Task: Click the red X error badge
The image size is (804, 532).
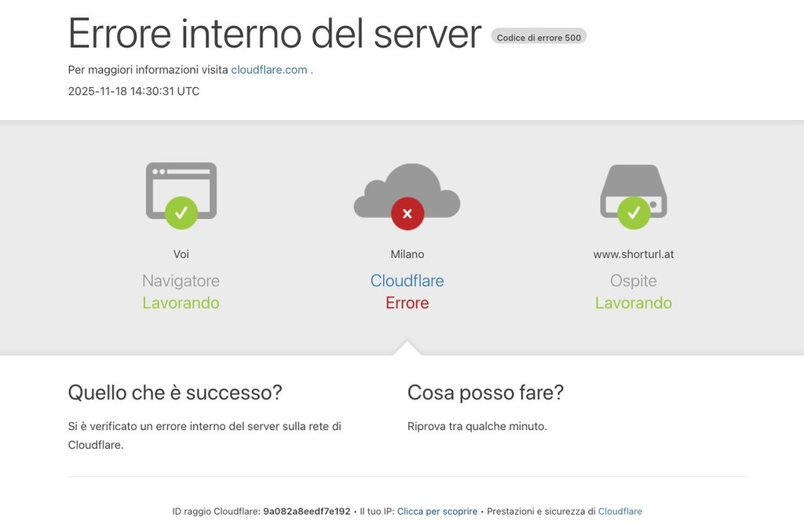Action: pos(407,213)
